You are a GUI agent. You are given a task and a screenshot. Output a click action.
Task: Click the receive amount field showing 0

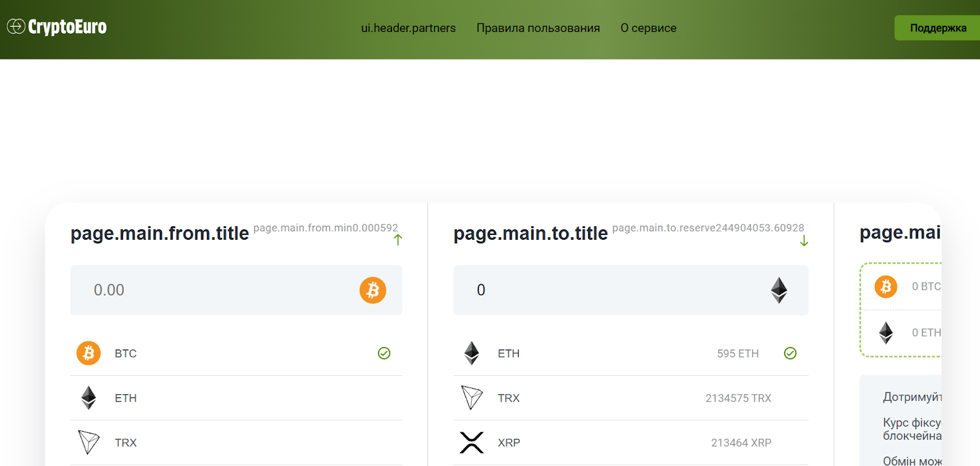(631, 290)
